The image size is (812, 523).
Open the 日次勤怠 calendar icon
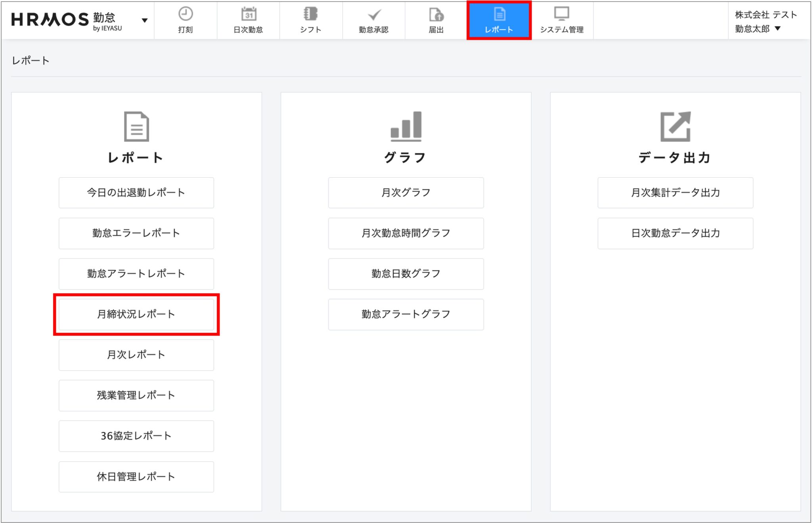click(249, 14)
